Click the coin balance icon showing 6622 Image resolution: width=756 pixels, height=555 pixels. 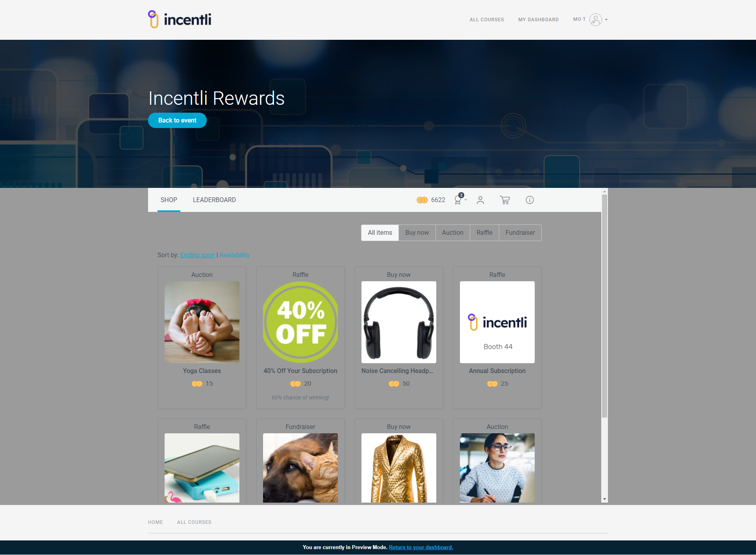[x=422, y=200]
